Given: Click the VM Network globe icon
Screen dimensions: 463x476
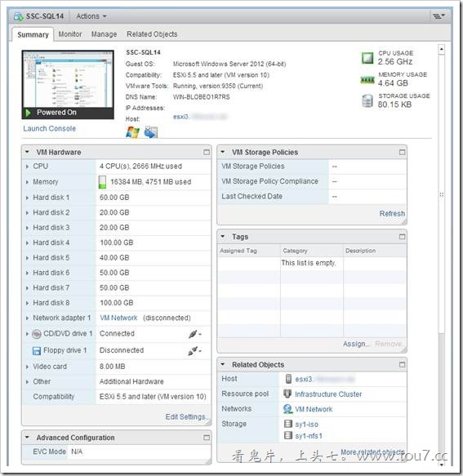Looking at the screenshot, I should coord(287,409).
